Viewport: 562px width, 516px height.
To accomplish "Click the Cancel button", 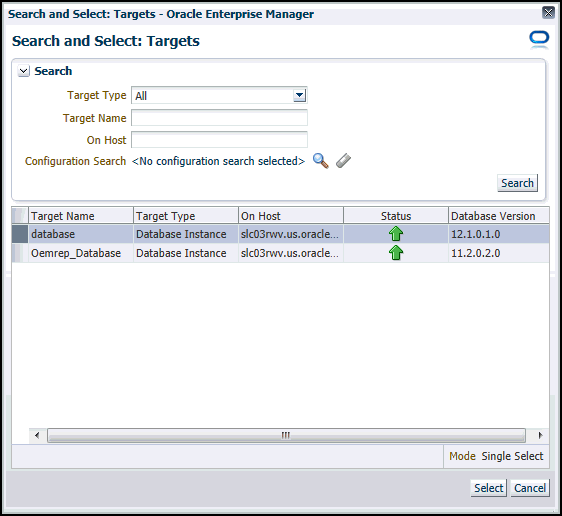I will (530, 488).
